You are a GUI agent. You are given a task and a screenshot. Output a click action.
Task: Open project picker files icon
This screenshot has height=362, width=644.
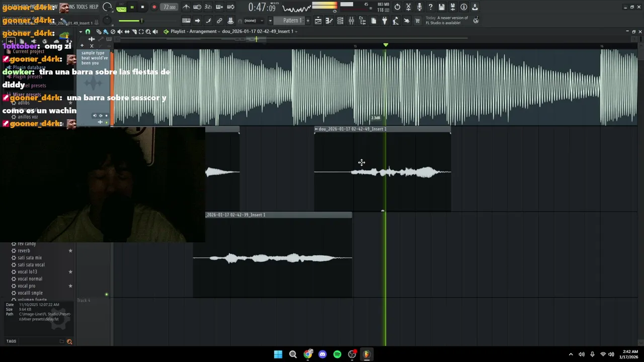pos(374,21)
